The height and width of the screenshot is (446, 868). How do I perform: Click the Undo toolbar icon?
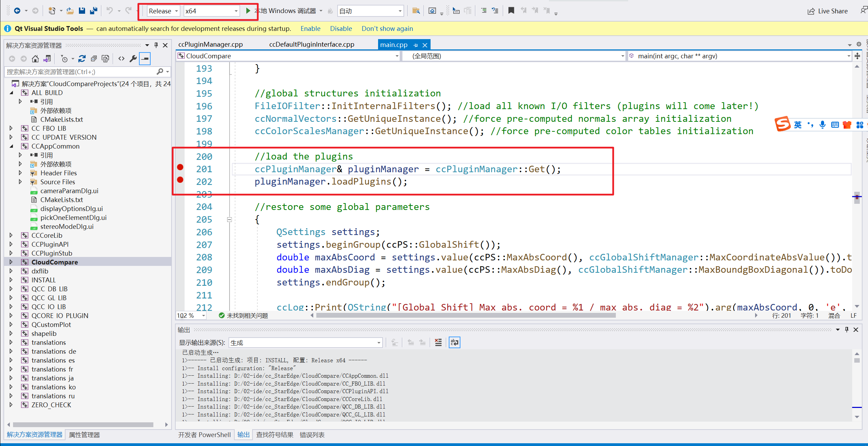coord(108,10)
